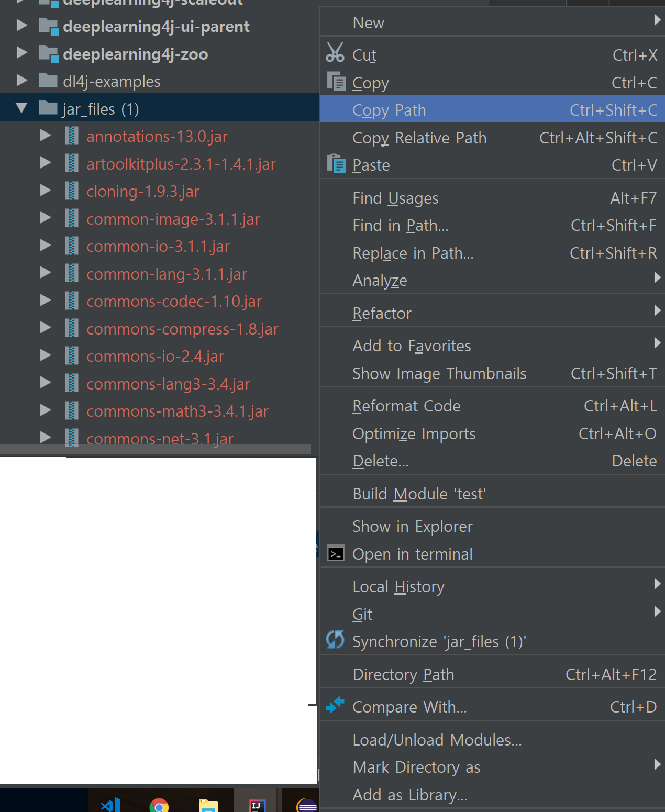The image size is (665, 812).
Task: Click the Synchronize refresh icon
Action: click(x=335, y=640)
